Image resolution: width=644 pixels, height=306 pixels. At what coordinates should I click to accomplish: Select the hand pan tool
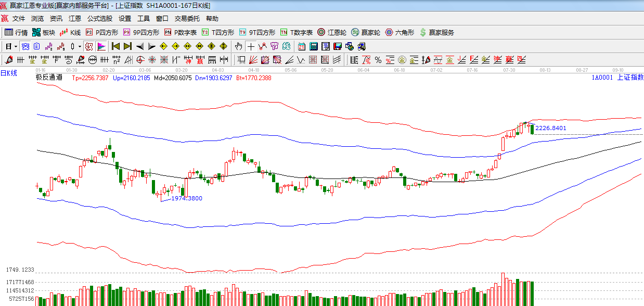click(239, 46)
